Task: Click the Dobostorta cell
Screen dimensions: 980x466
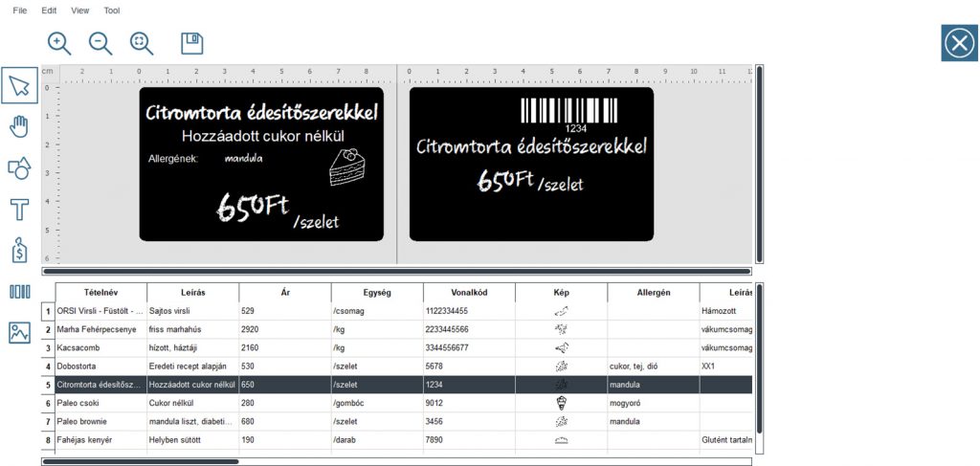Action: coord(101,366)
